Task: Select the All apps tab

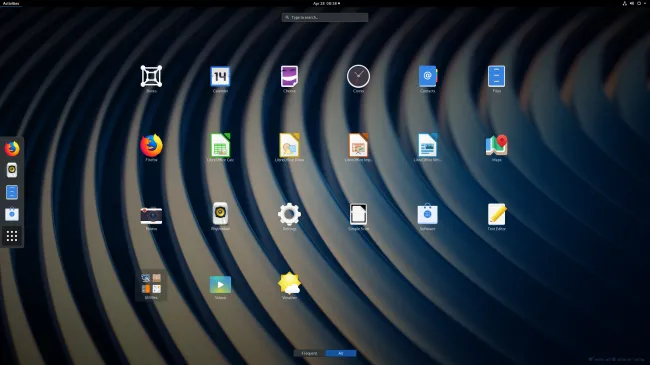Action: pos(341,353)
